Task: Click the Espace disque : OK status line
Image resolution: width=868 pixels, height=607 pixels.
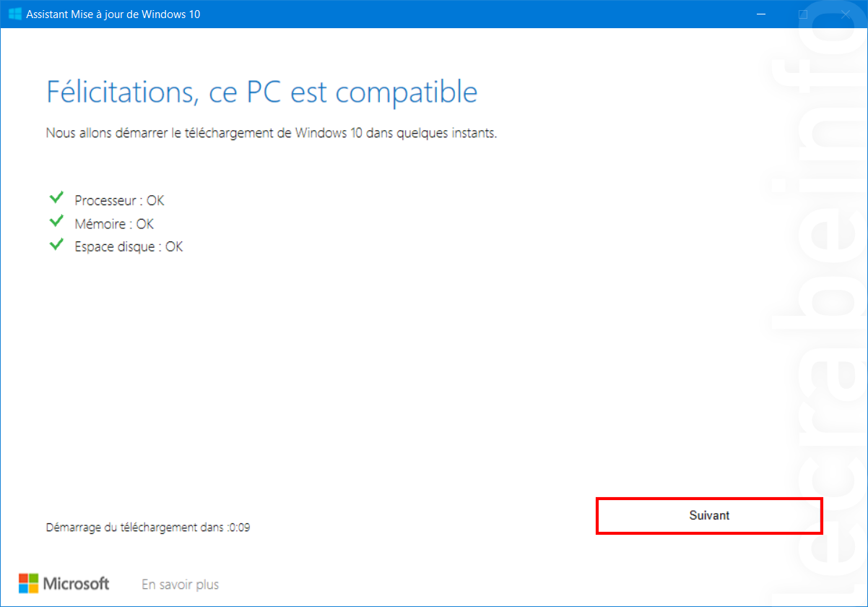Action: [129, 246]
